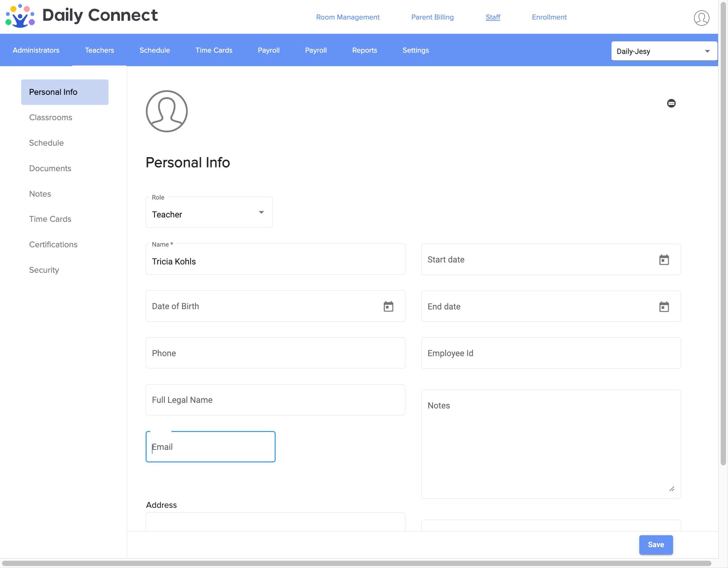This screenshot has height=568, width=728.
Task: Open the Start date calendar picker
Action: tap(664, 260)
